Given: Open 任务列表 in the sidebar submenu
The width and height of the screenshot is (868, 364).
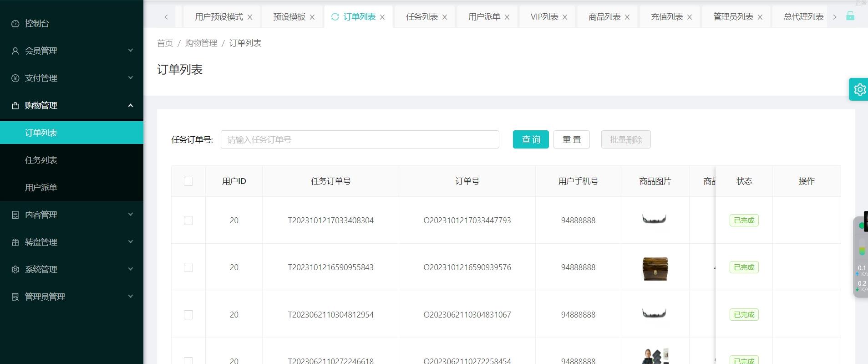Looking at the screenshot, I should 41,160.
